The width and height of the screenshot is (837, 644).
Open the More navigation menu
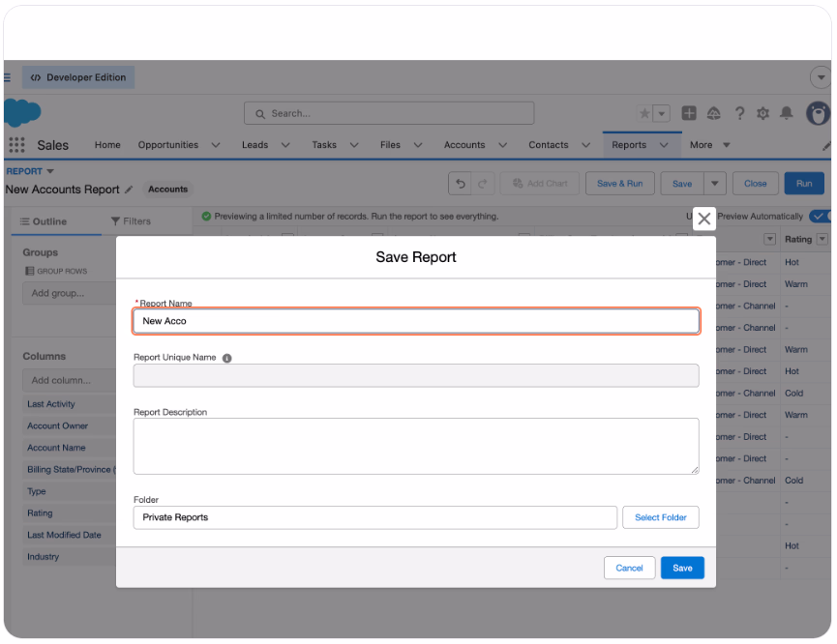pos(709,145)
